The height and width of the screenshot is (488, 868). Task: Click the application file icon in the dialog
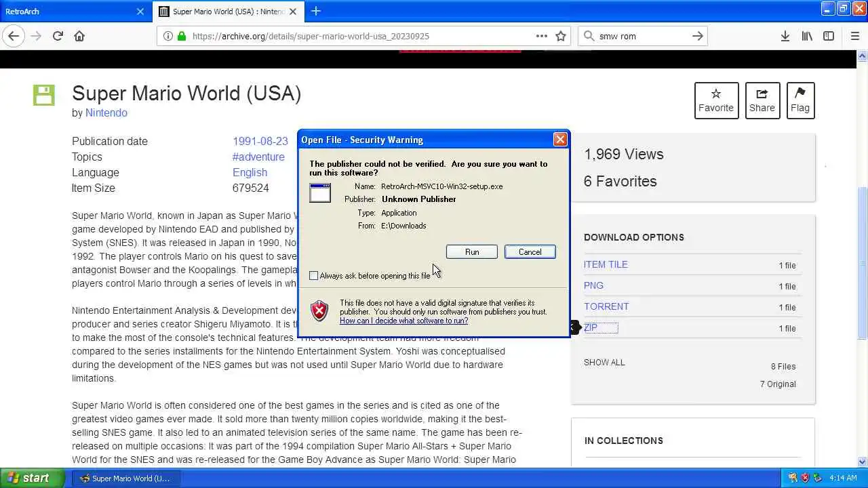(320, 192)
